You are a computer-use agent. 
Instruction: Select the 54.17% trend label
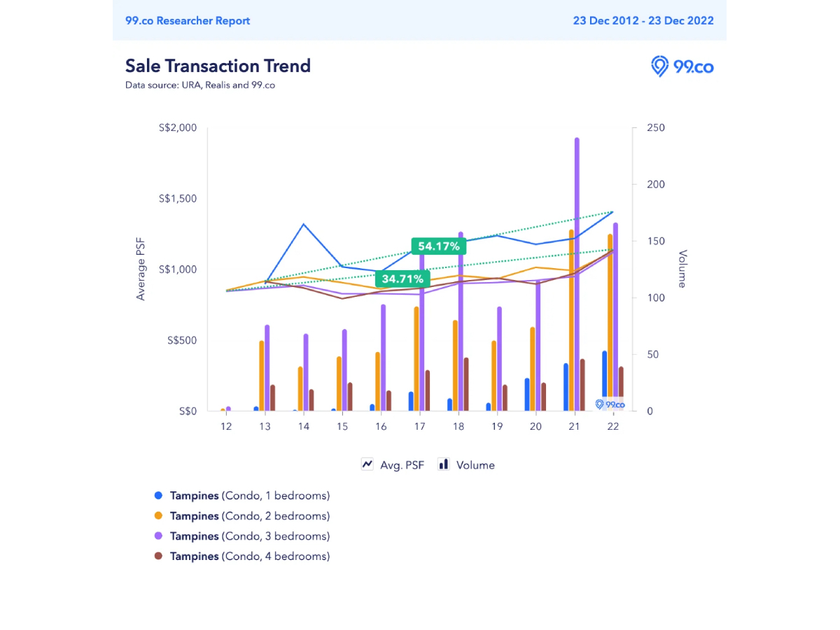[439, 246]
